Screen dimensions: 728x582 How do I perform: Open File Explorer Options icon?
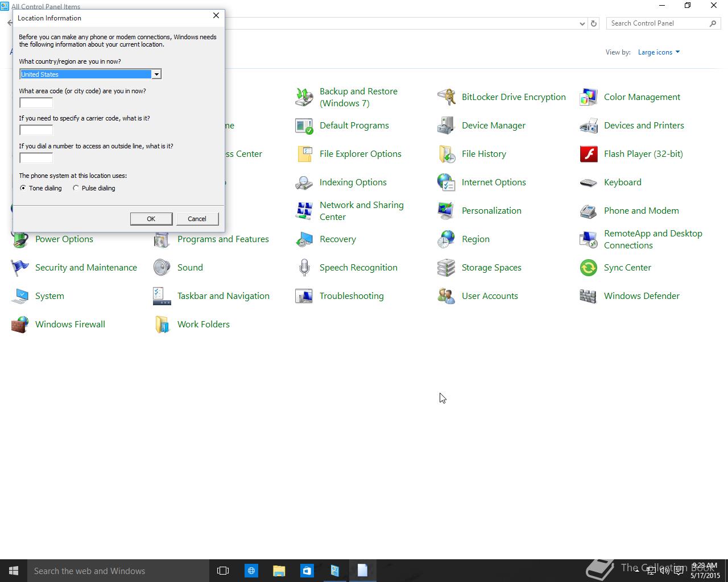point(304,154)
